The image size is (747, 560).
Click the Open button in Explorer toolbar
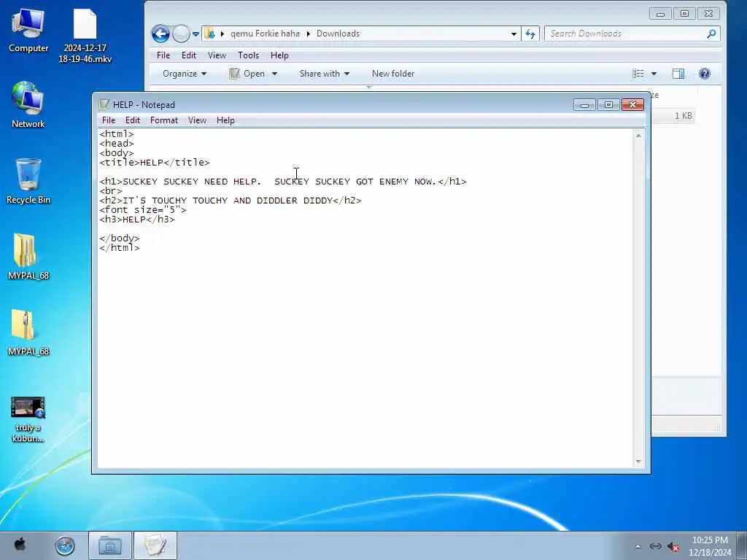coord(247,74)
